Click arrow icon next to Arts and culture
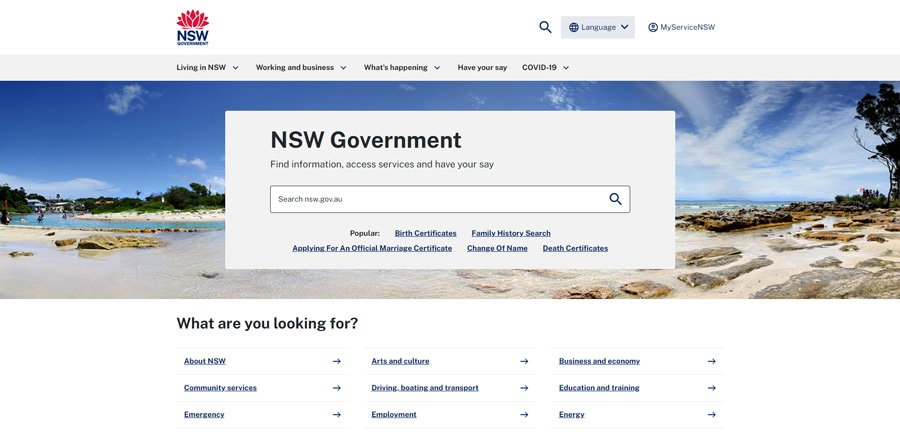This screenshot has width=900, height=436. click(x=524, y=361)
